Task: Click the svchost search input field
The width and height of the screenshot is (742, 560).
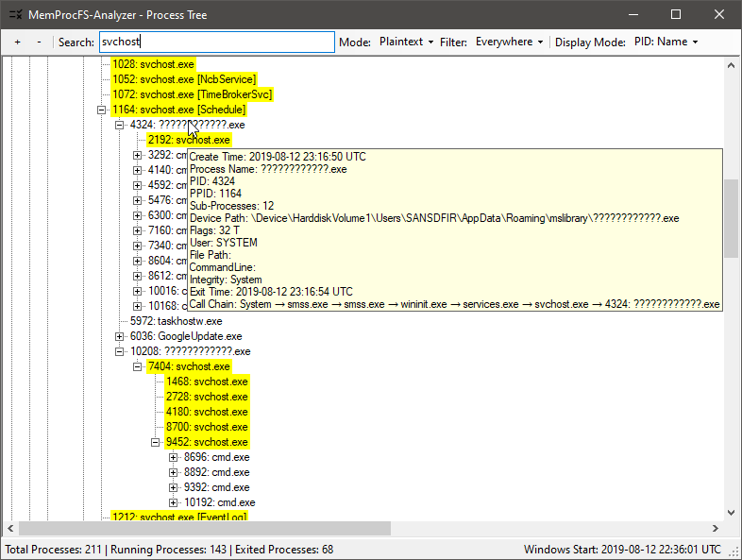Action: (216, 42)
